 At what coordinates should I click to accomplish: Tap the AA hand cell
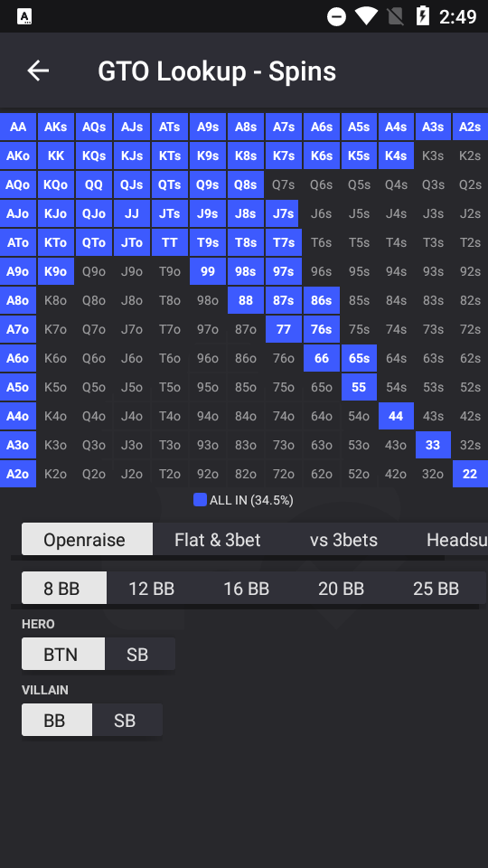[18, 127]
